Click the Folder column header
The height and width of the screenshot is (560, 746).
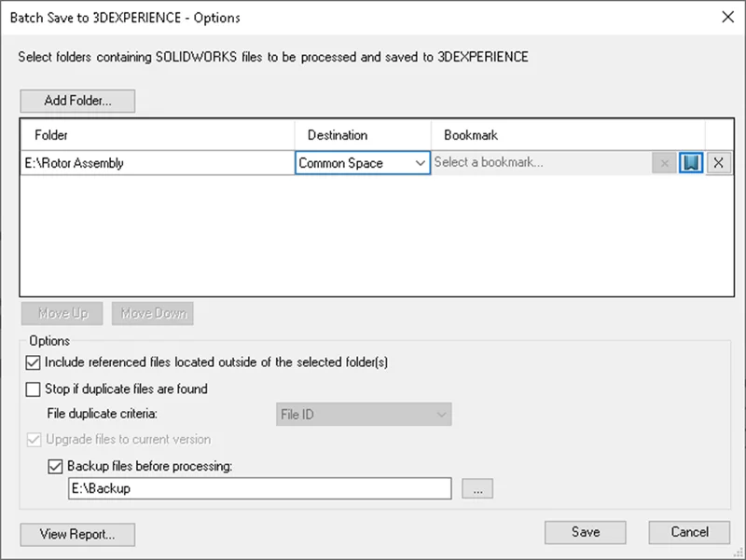point(157,135)
